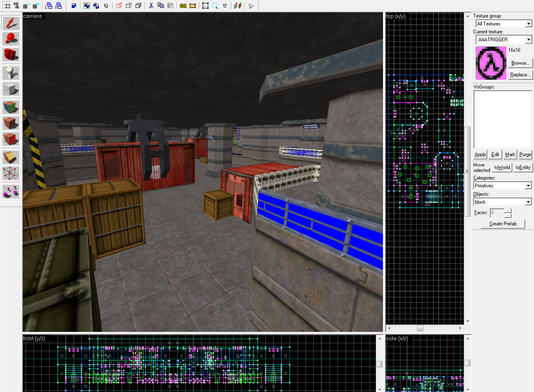Click the AAATRIGGER texture preview thumbnail
The image size is (534, 392).
tap(491, 63)
